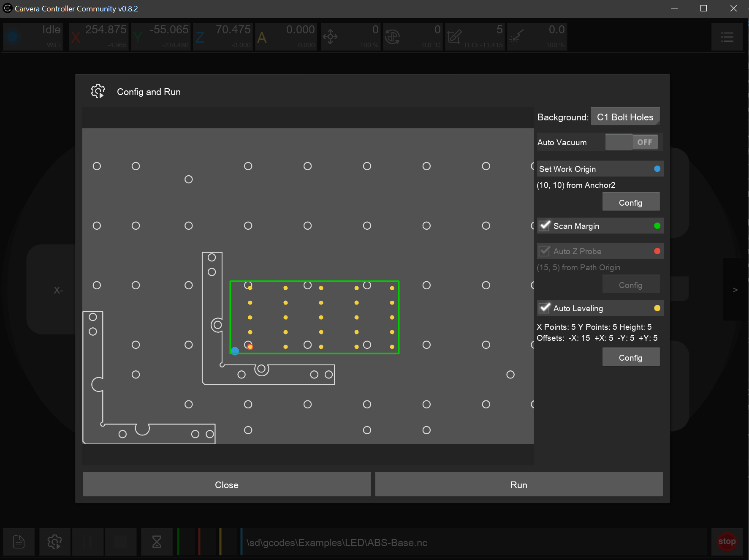Expand the X axis position panel
The width and height of the screenshot is (749, 560).
99,37
